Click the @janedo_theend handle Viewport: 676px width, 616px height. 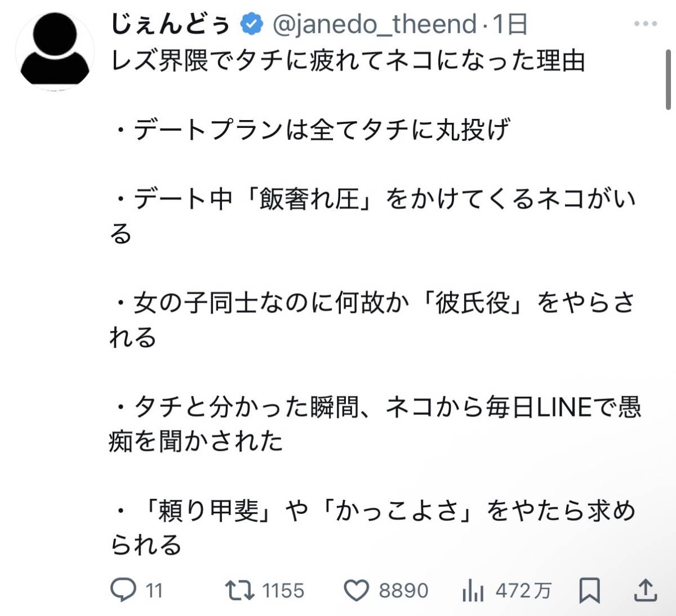pyautogui.click(x=375, y=24)
